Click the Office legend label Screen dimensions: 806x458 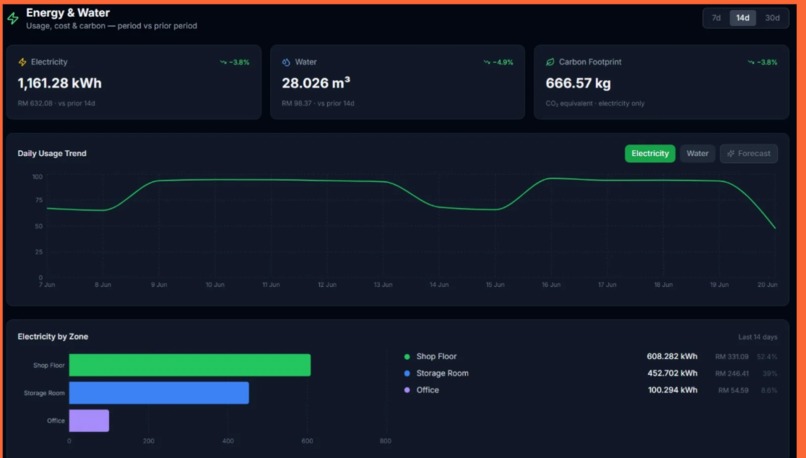428,390
